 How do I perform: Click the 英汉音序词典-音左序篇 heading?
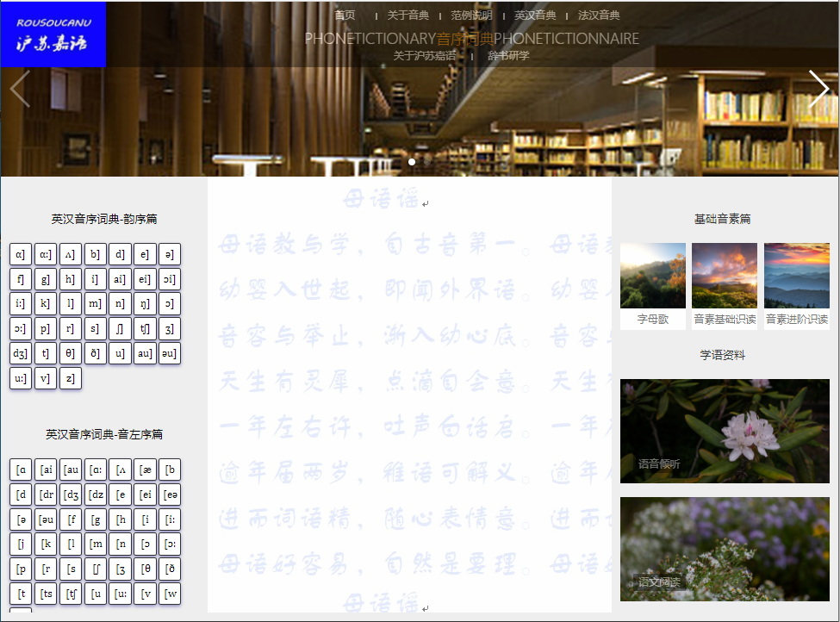pos(104,434)
